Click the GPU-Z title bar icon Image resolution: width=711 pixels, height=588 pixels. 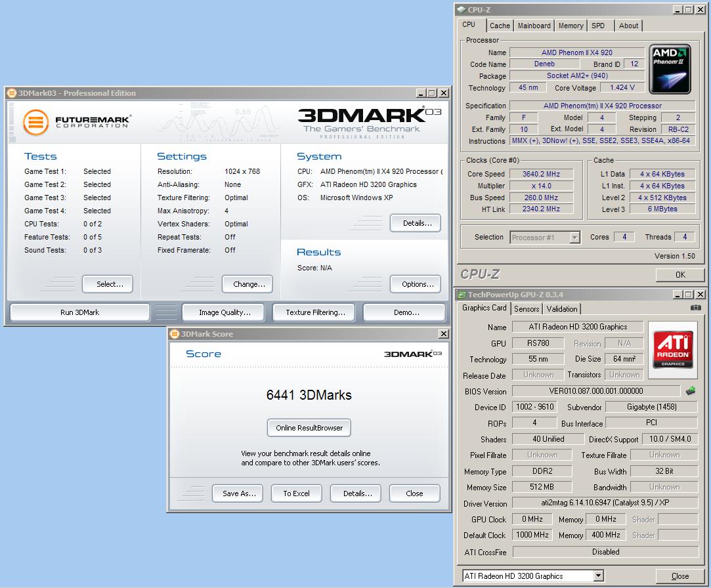tap(462, 295)
